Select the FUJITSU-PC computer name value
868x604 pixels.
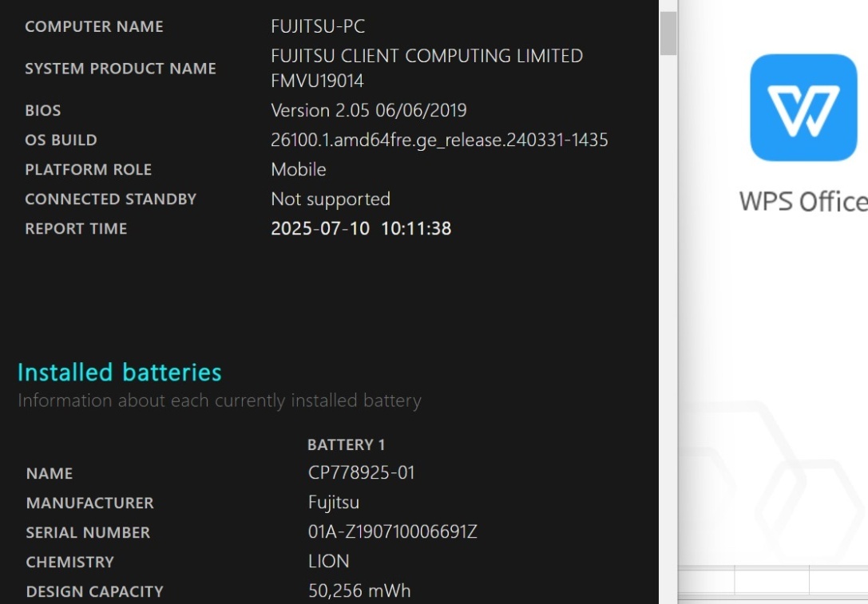pos(318,26)
